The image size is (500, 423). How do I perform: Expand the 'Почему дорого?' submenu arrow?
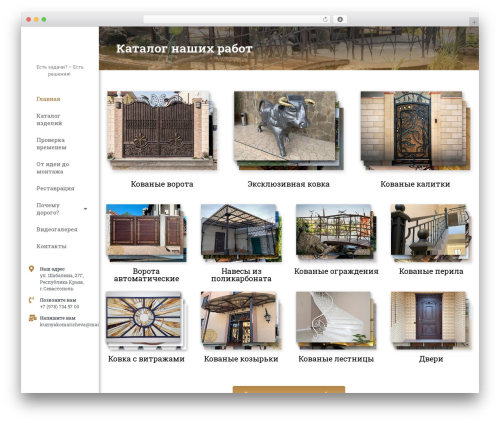point(85,209)
